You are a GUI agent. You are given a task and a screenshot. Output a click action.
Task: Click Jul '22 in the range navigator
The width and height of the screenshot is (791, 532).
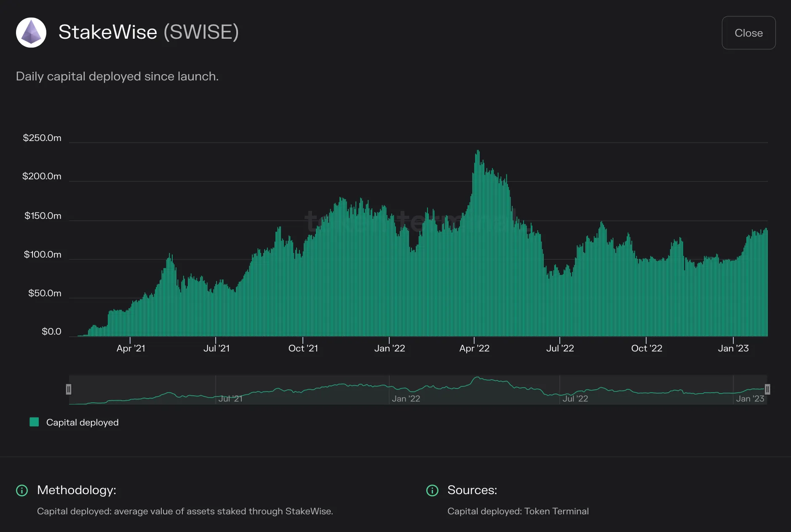(x=575, y=399)
